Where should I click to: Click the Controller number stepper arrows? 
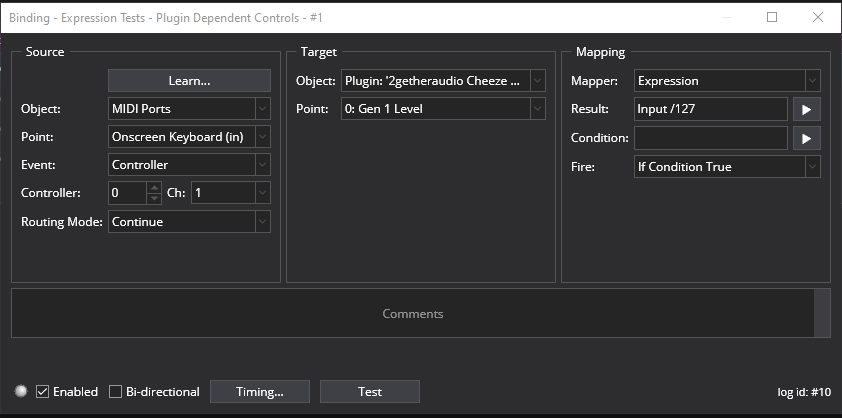tap(153, 193)
